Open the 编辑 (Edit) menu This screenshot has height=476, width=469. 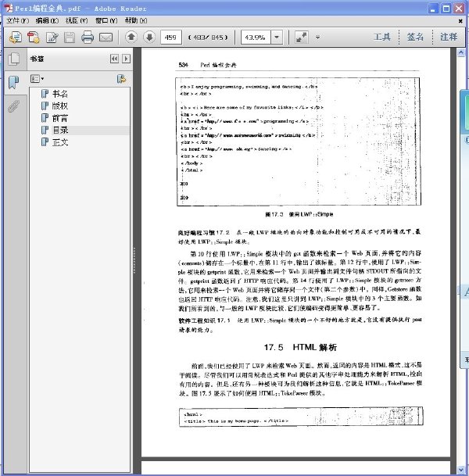[47, 20]
